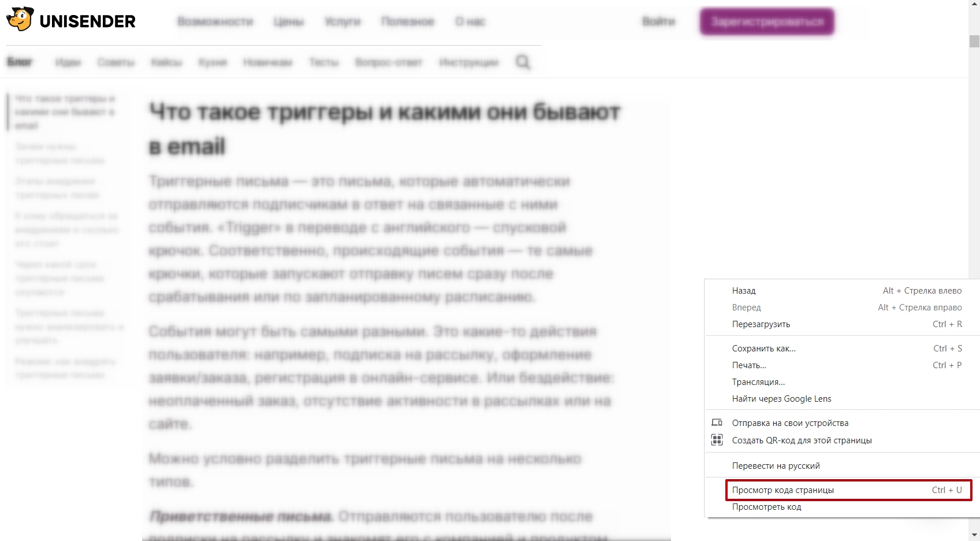The width and height of the screenshot is (980, 541).
Task: Open the 'Блог' section link
Action: tap(20, 62)
